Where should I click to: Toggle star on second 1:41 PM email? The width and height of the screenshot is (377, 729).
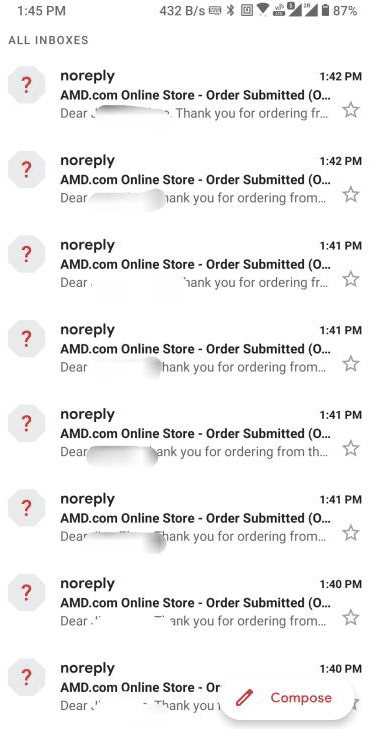(x=351, y=364)
